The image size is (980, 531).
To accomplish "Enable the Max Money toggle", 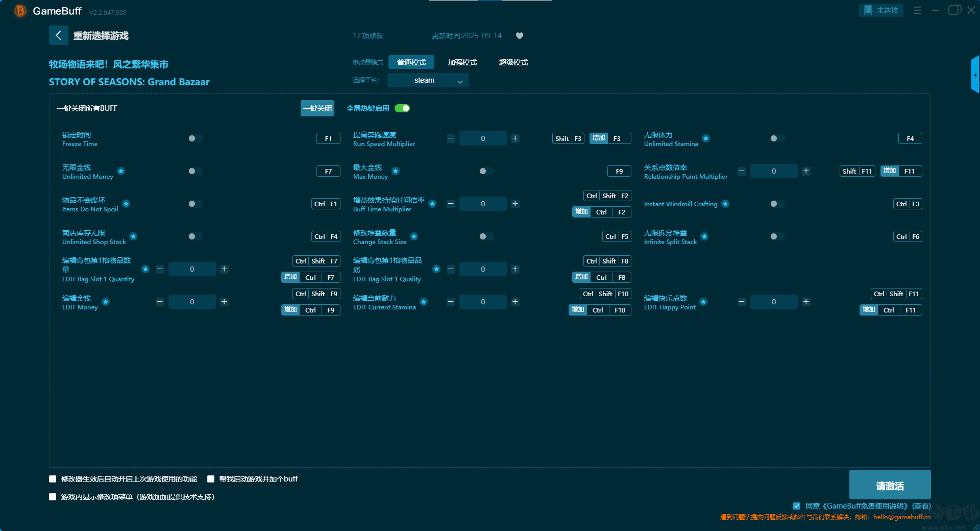I will [486, 171].
